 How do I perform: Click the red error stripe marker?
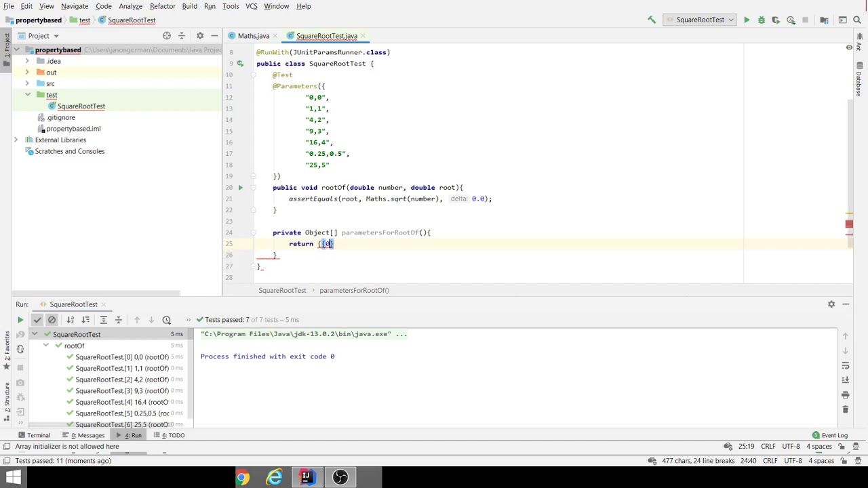click(x=849, y=224)
